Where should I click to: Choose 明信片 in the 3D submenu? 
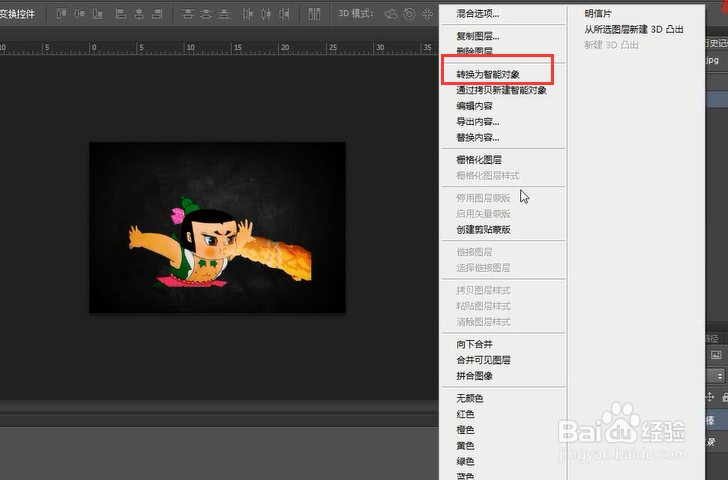pos(598,14)
